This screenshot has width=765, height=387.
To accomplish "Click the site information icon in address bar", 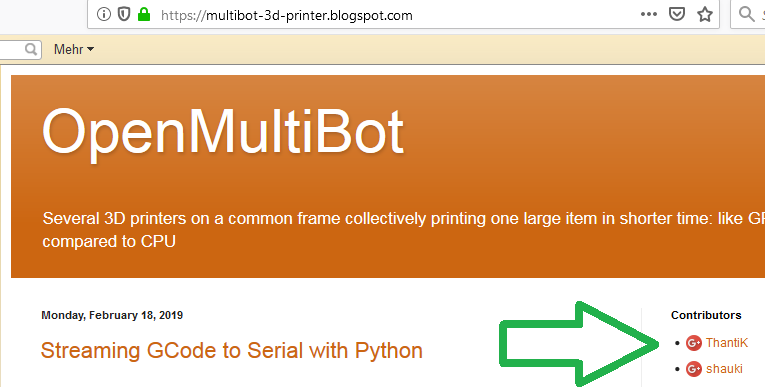I will pyautogui.click(x=103, y=15).
